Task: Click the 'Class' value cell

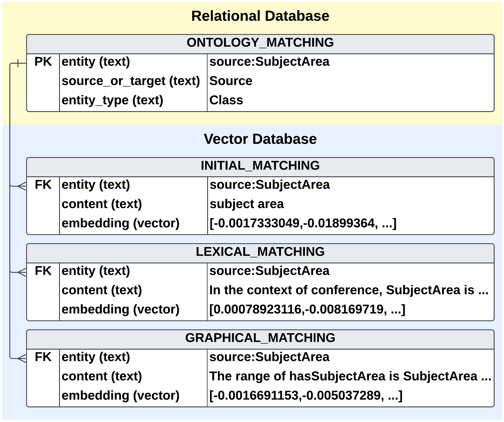Action: click(226, 100)
